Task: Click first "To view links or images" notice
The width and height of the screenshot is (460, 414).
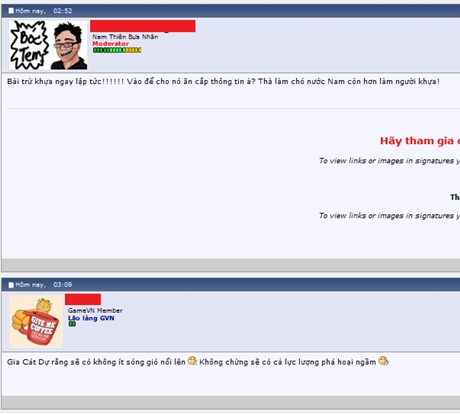Action: 389,161
